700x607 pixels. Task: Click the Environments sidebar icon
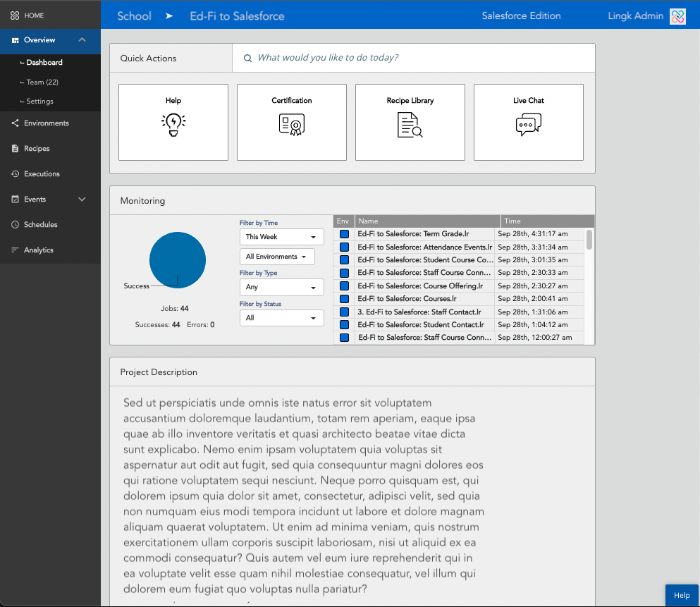click(x=16, y=123)
